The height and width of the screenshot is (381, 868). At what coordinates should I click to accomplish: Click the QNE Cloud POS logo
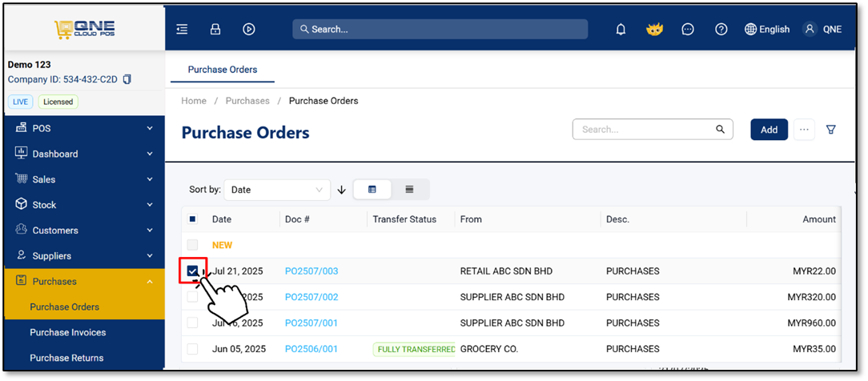[x=84, y=30]
